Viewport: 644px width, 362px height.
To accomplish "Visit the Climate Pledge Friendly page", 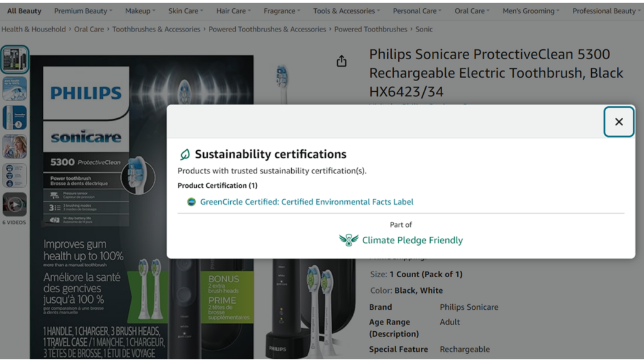I will tap(412, 239).
